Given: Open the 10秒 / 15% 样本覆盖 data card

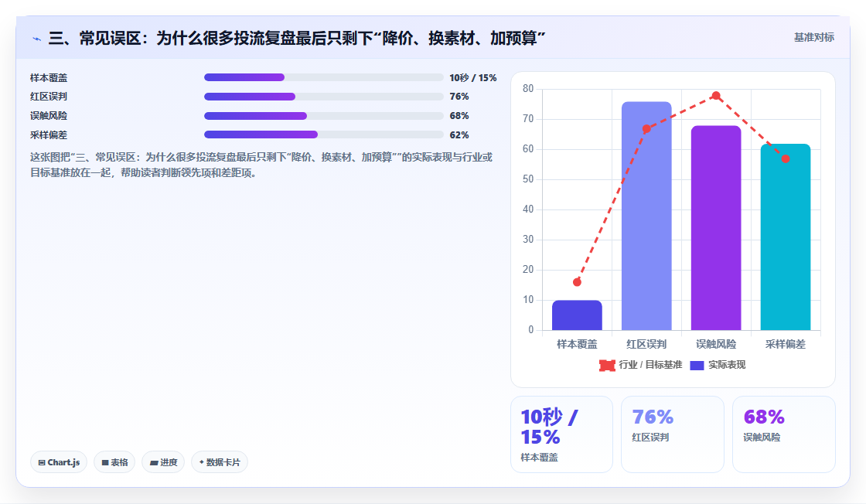Looking at the screenshot, I should click(x=561, y=434).
